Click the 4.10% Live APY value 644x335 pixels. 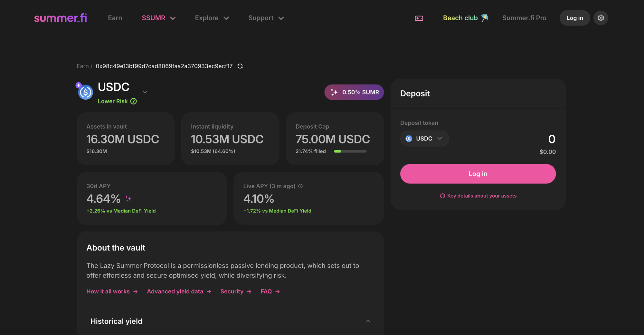[x=259, y=199]
